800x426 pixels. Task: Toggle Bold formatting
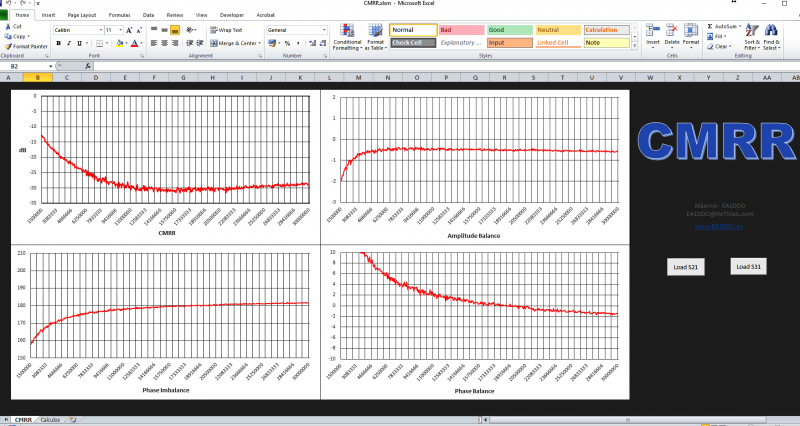pos(59,43)
